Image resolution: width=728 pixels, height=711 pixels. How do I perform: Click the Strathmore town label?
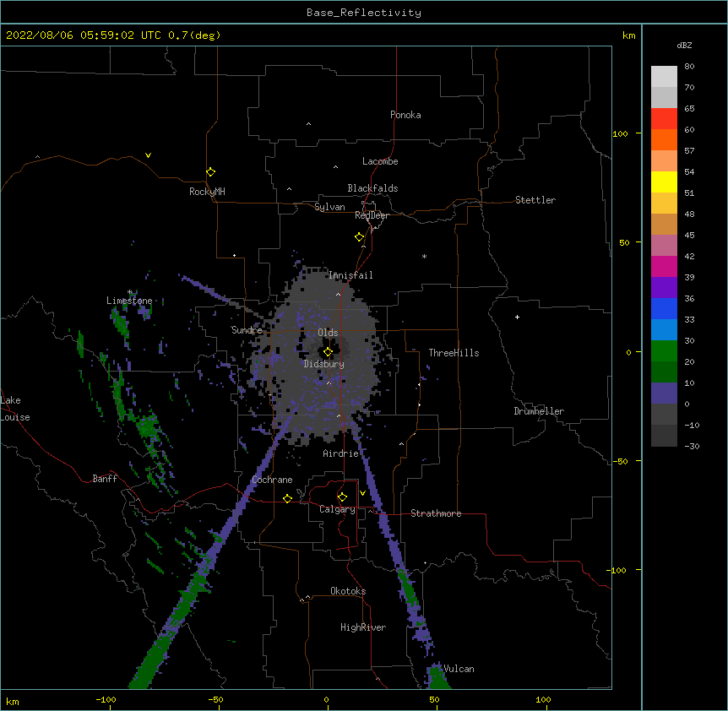[436, 513]
